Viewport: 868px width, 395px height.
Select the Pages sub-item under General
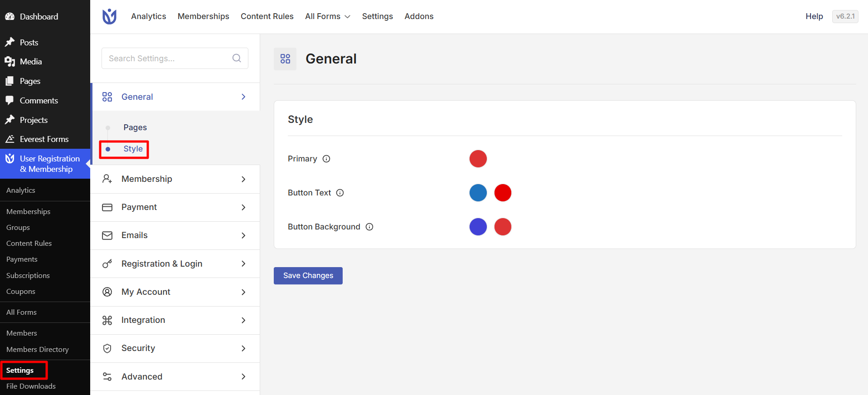(x=135, y=127)
